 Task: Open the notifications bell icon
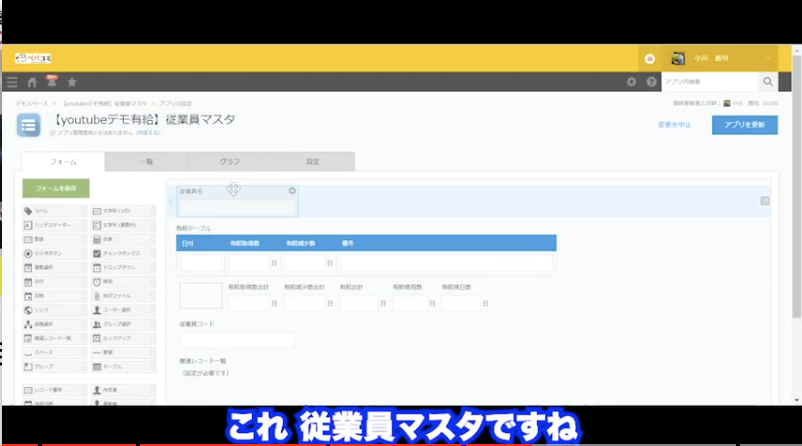point(51,82)
